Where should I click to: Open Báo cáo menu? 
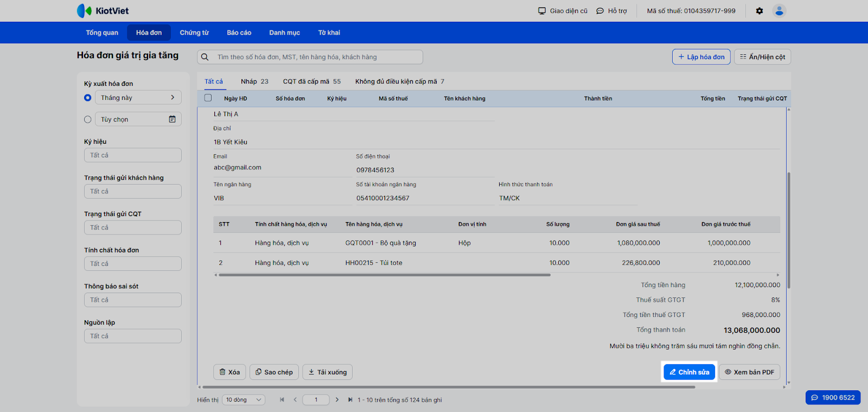coord(239,33)
